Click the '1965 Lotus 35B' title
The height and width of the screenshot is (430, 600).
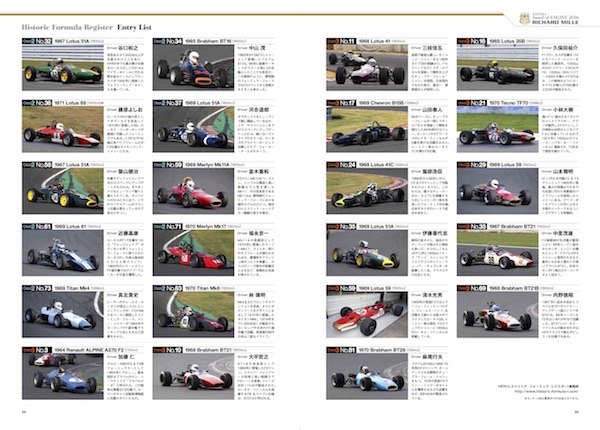tap(505, 41)
